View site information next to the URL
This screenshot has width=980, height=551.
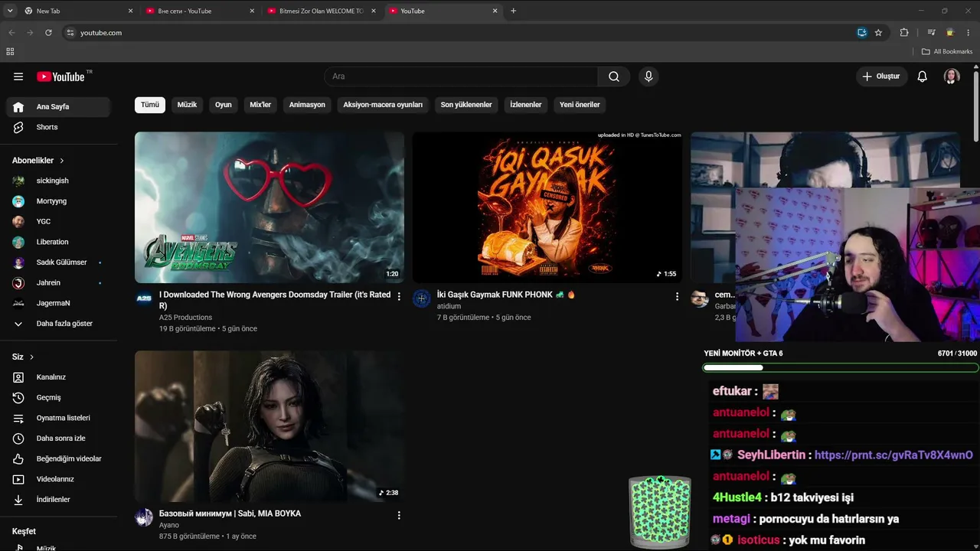(70, 33)
